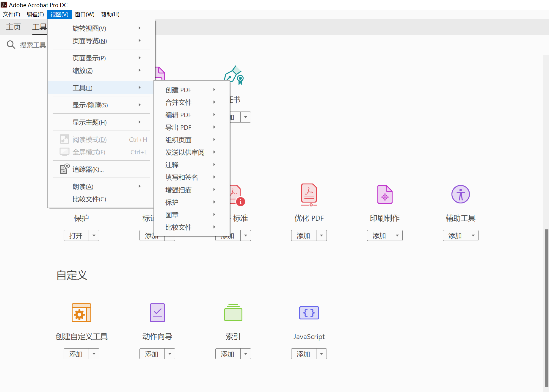Click the Action Wizard (动作向导) icon
Screen dimensions: 549x392
pos(157,313)
